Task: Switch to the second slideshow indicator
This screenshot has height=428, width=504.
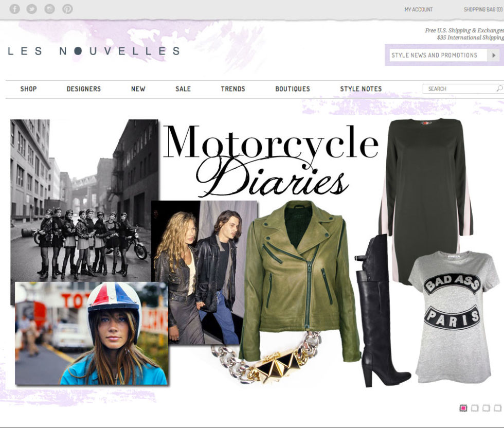Action: [475, 408]
